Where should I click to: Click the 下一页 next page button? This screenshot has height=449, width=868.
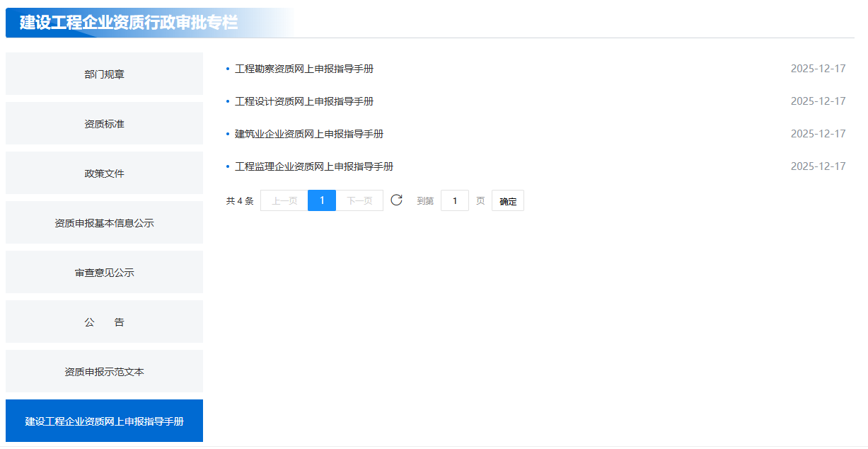point(359,200)
